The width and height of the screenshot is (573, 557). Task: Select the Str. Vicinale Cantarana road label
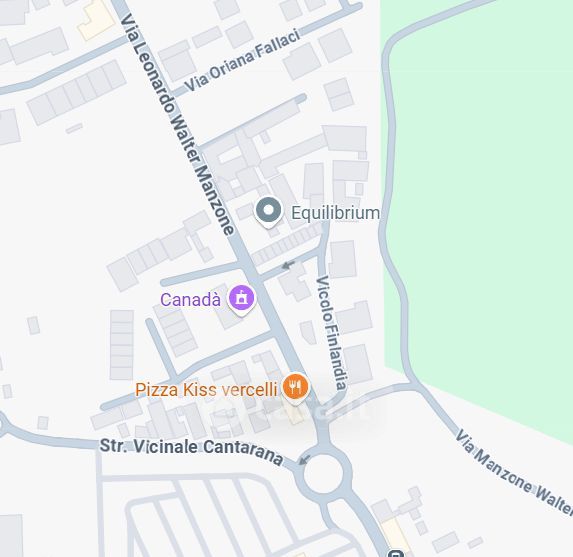pos(191,450)
